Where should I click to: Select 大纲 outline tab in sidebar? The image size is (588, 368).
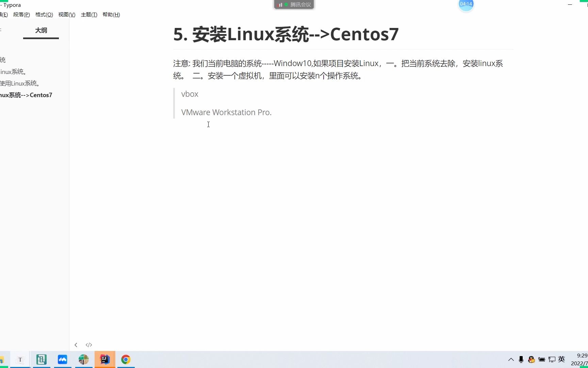(x=41, y=30)
